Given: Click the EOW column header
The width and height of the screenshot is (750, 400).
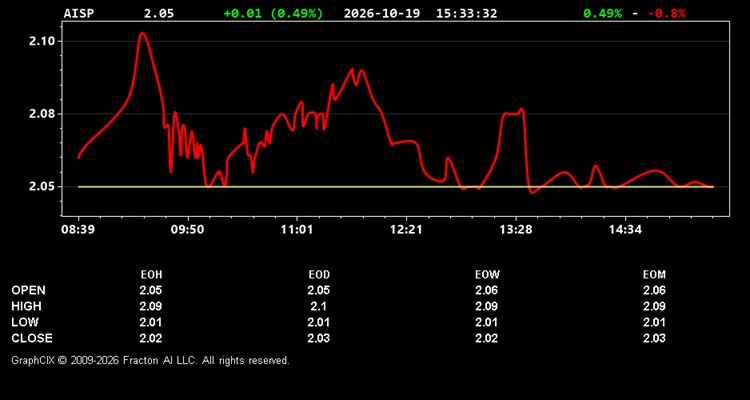Looking at the screenshot, I should [x=487, y=275].
